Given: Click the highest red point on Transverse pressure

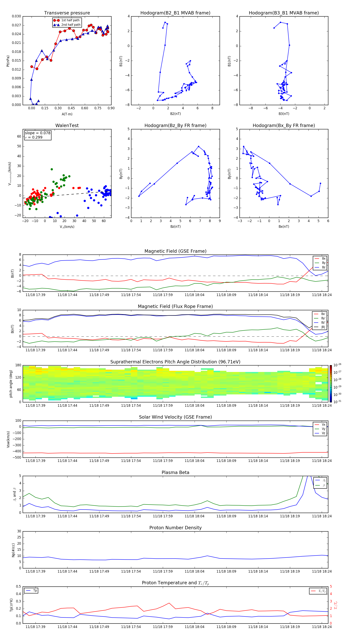Looking at the screenshot, I should click(91, 25).
